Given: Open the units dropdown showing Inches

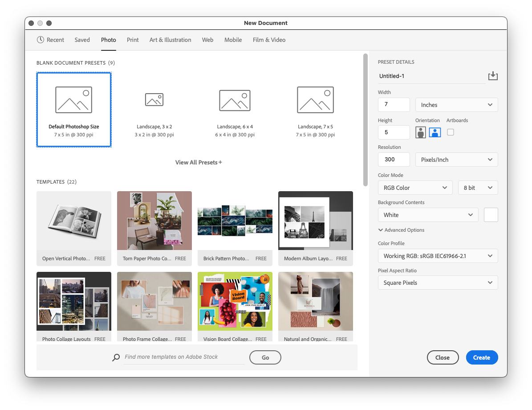Looking at the screenshot, I should click(456, 104).
